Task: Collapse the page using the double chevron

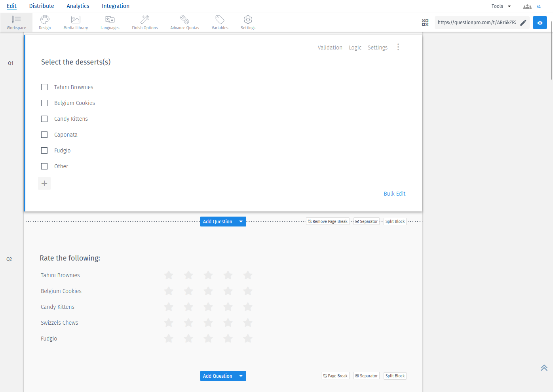Action: pos(543,367)
